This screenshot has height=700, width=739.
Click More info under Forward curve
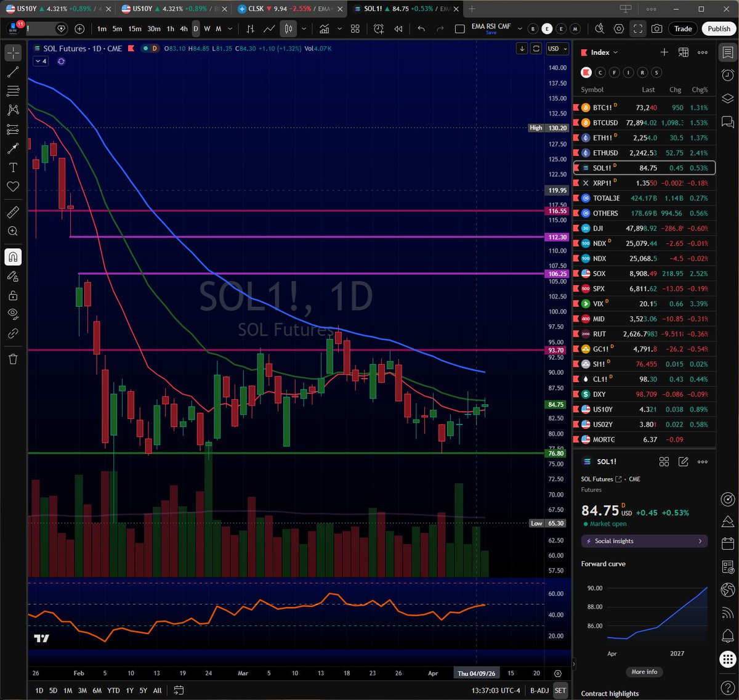click(644, 672)
